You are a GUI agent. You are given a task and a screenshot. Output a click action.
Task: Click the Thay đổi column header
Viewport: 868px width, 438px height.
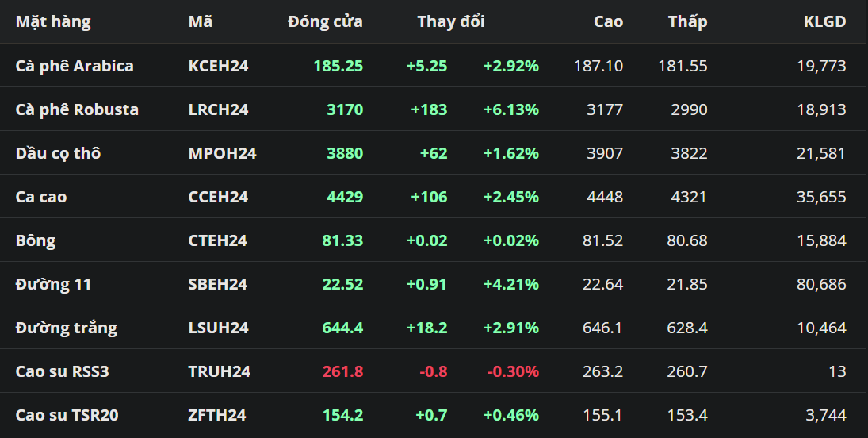451,22
